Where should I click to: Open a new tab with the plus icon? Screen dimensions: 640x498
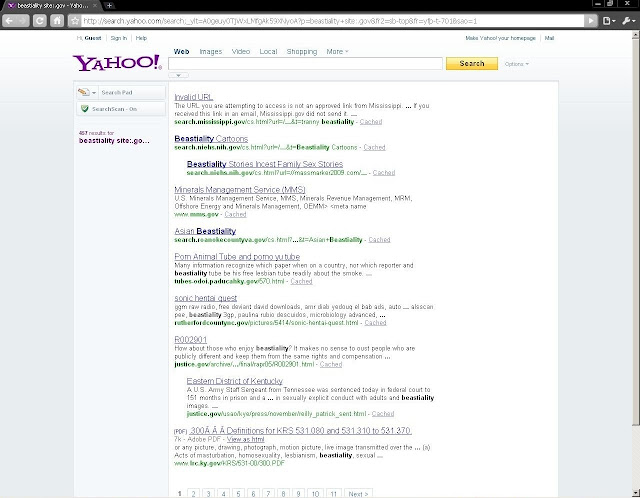tap(109, 6)
